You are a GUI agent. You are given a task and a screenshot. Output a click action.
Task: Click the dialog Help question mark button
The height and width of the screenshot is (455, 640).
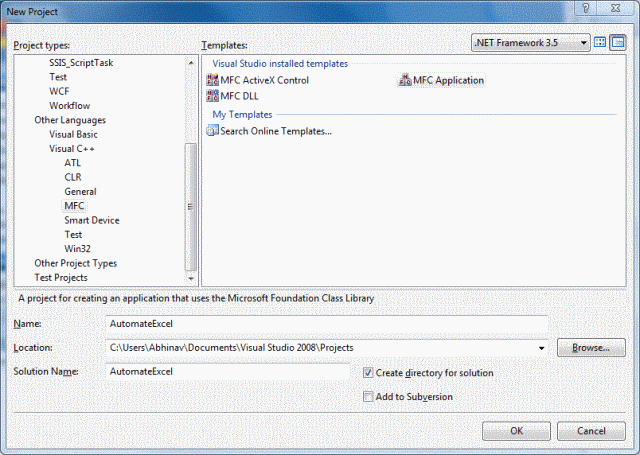585,8
